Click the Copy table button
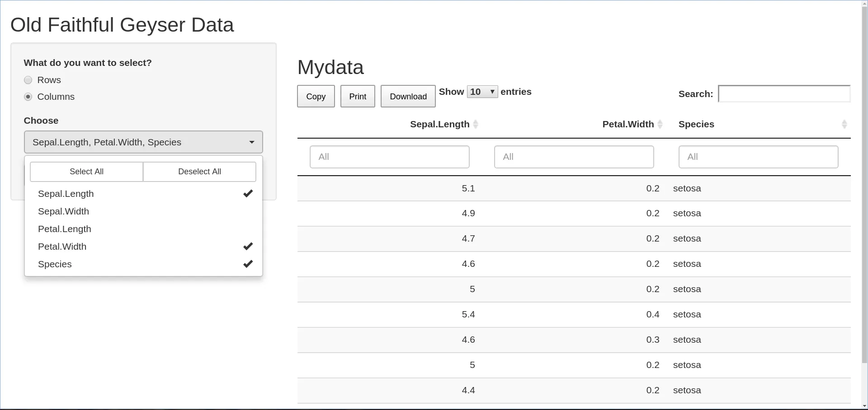868x410 pixels. pyautogui.click(x=316, y=96)
